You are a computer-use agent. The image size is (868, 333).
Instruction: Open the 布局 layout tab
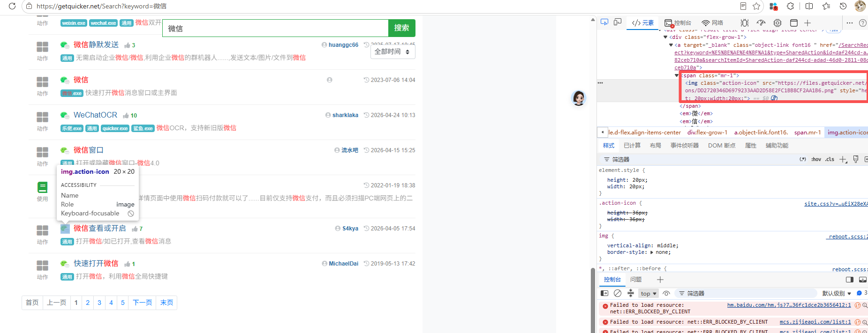coord(656,146)
